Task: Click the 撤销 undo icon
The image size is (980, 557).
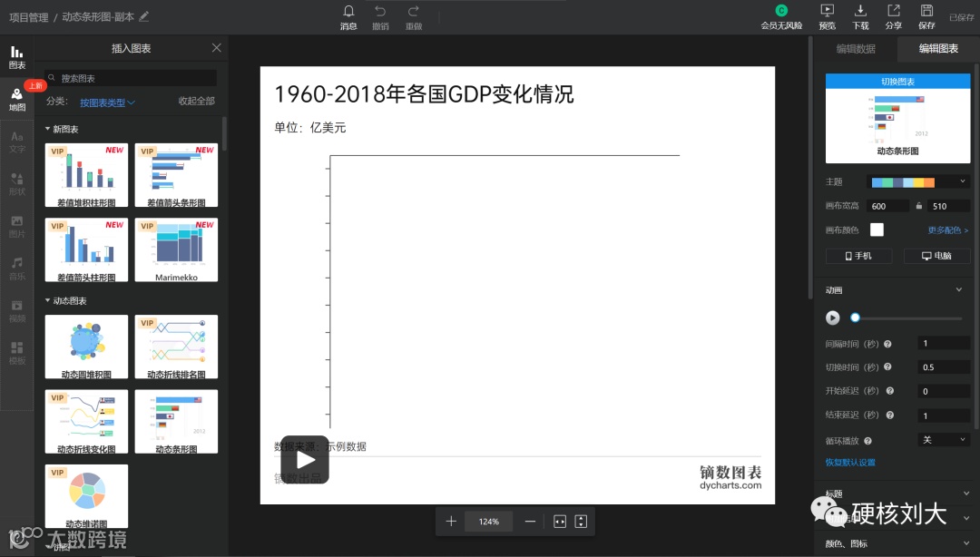Action: tap(380, 11)
